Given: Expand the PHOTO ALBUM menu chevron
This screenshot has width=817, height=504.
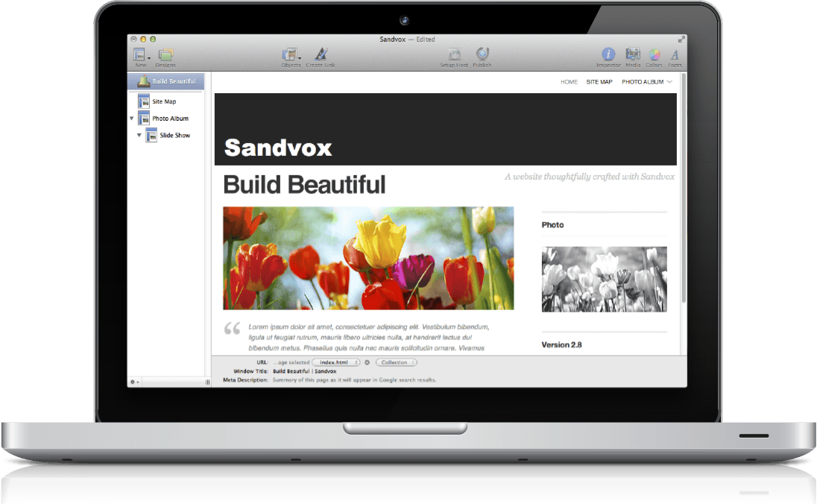Looking at the screenshot, I should 669,82.
